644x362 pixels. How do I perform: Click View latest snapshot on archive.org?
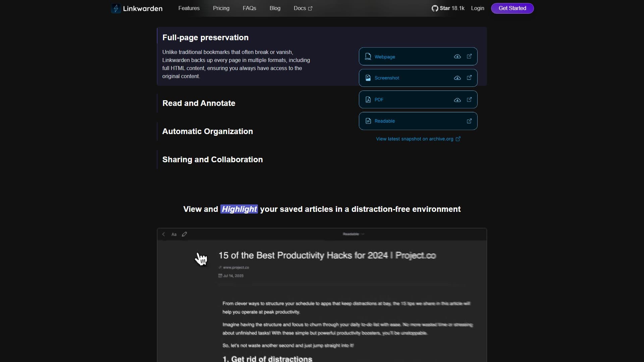pyautogui.click(x=415, y=139)
